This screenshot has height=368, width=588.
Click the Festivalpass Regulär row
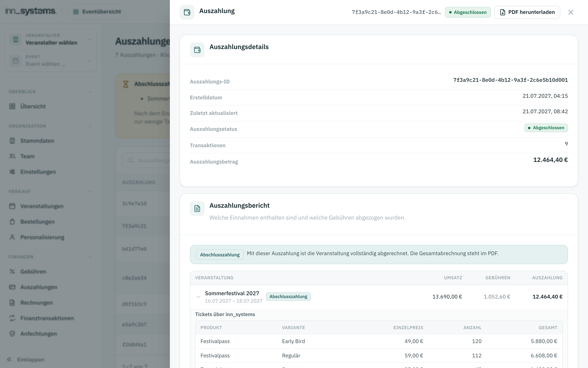point(379,356)
